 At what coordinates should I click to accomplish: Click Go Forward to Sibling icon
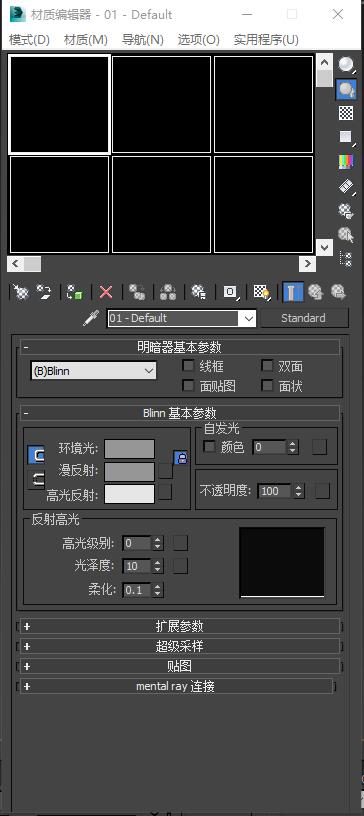pos(338,292)
